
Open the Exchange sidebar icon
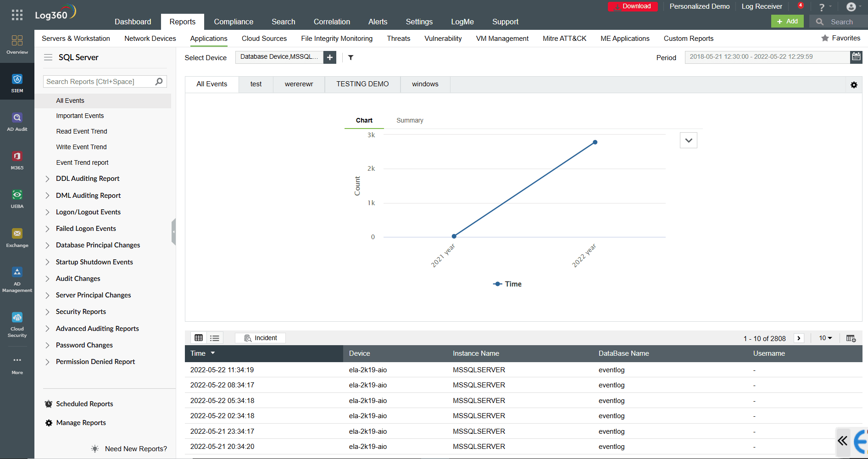click(x=17, y=238)
